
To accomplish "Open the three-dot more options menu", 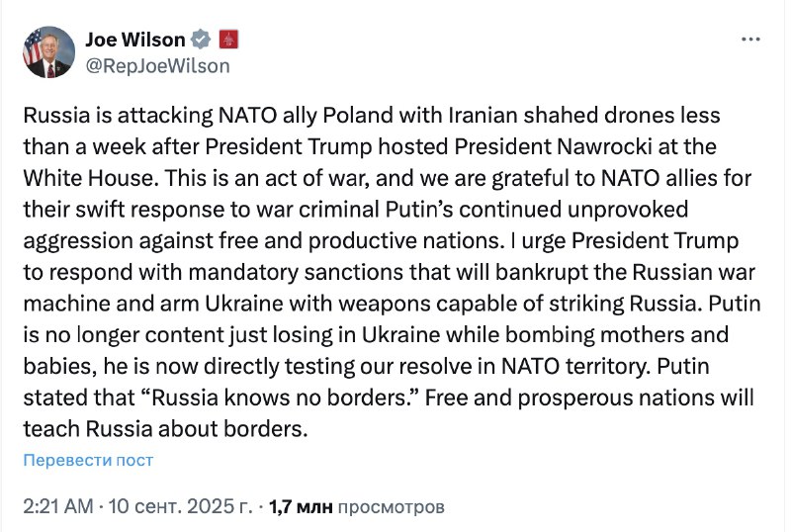I will 750,40.
